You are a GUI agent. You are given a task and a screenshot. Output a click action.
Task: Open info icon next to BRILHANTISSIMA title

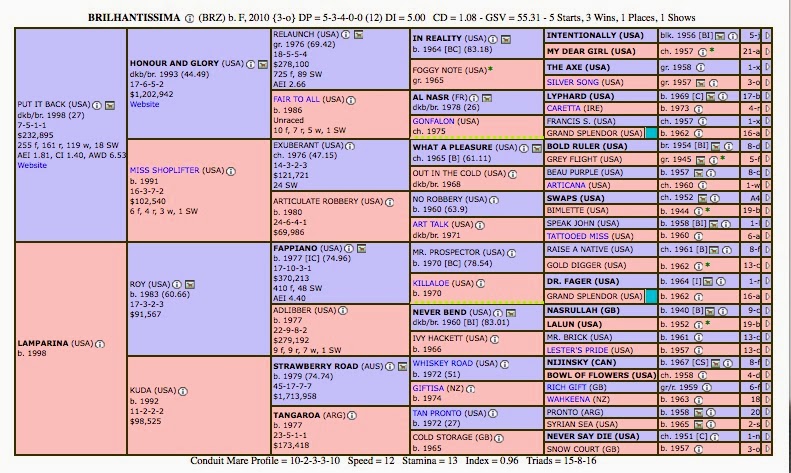coord(189,18)
